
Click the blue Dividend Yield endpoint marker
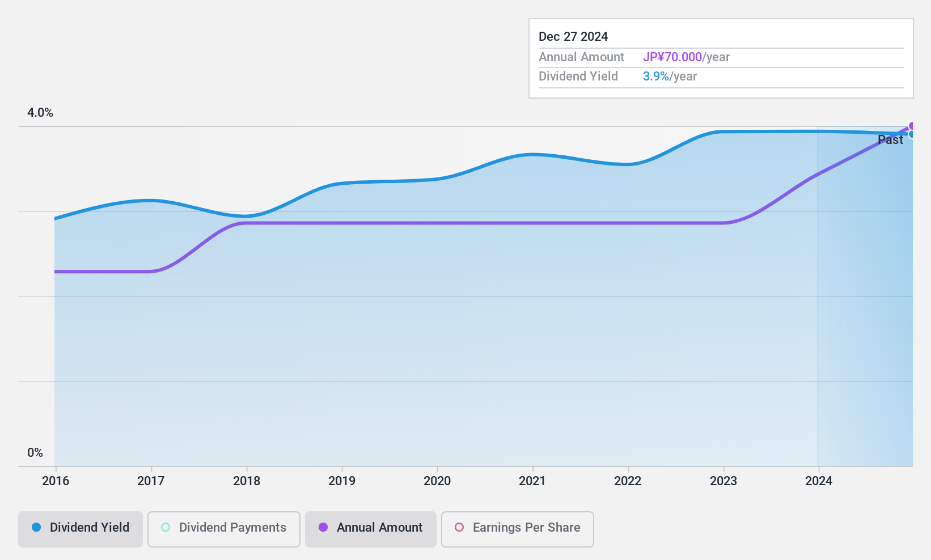(912, 134)
